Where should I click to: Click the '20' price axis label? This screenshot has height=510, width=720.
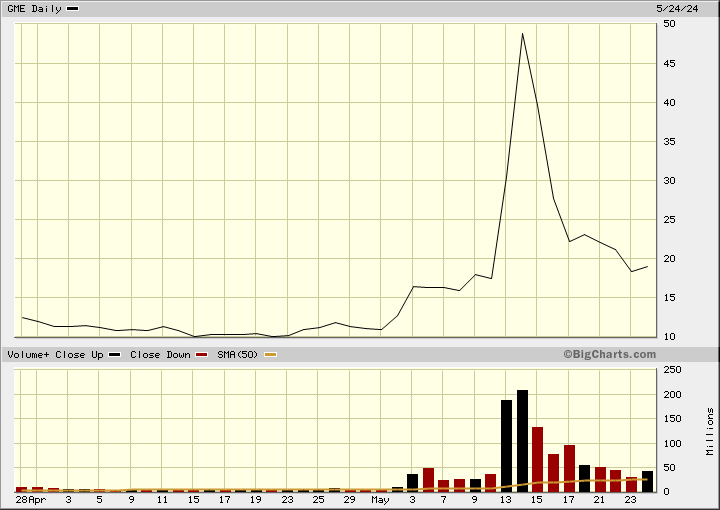pos(669,258)
